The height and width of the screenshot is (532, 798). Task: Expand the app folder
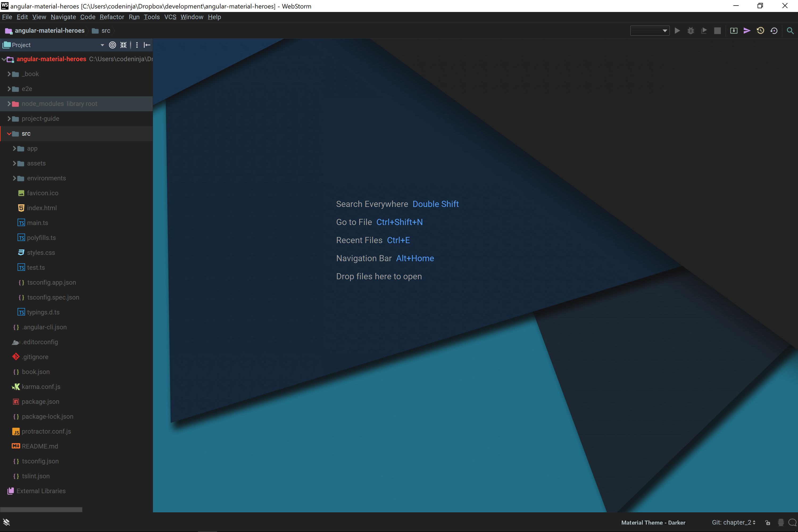pos(15,148)
